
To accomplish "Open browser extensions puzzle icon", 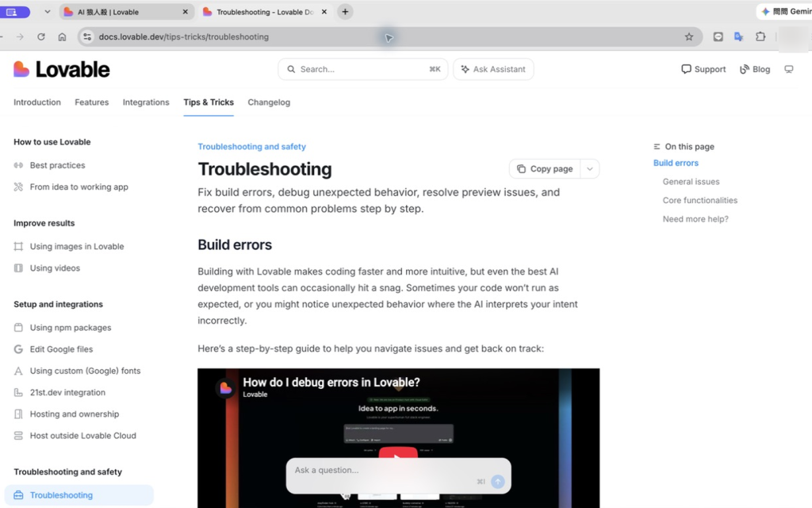I will [x=760, y=37].
